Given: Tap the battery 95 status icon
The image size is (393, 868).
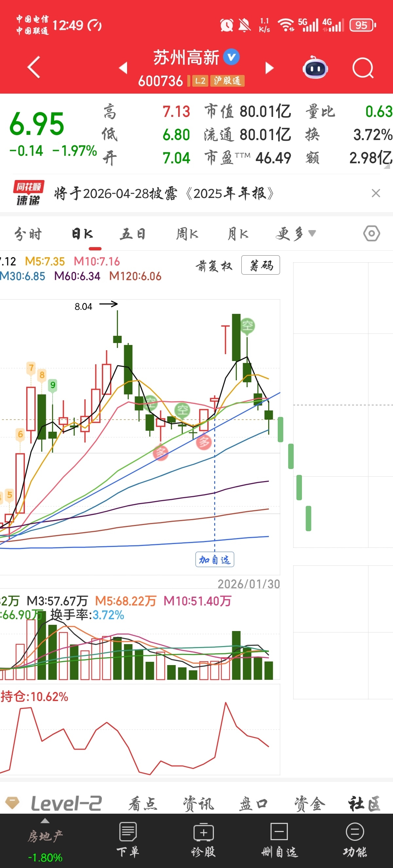Looking at the screenshot, I should pos(363,25).
